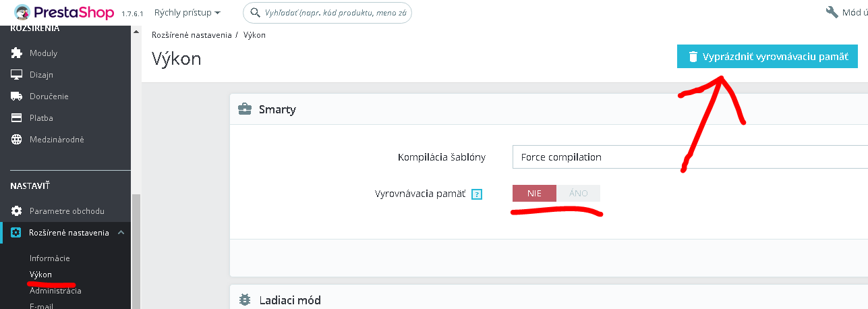Click the Parametre obchodu gear icon
Viewport: 868px width, 309px height.
pos(17,211)
